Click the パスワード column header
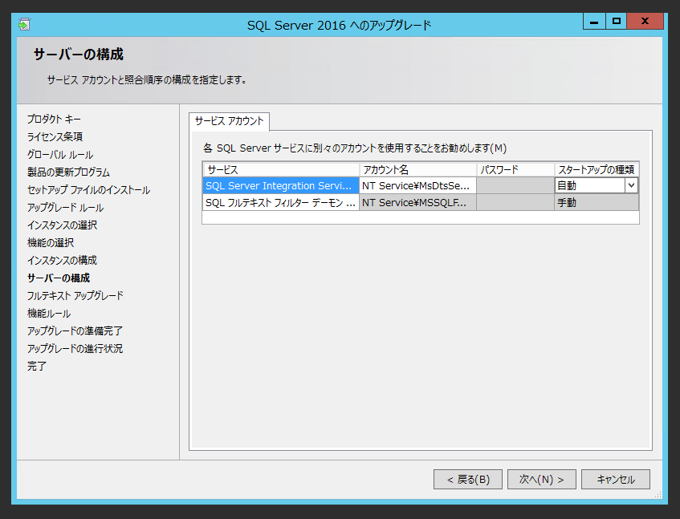 pos(515,170)
